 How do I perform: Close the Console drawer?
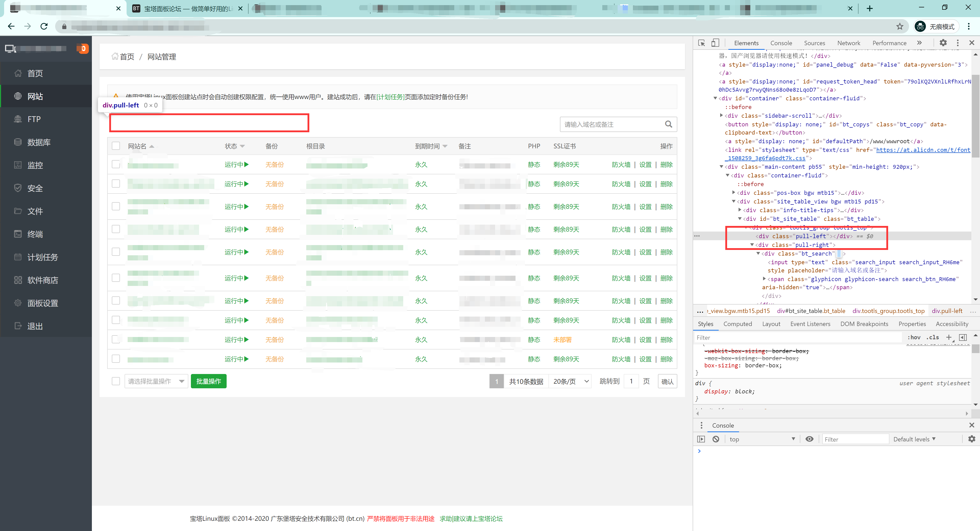pyautogui.click(x=972, y=425)
